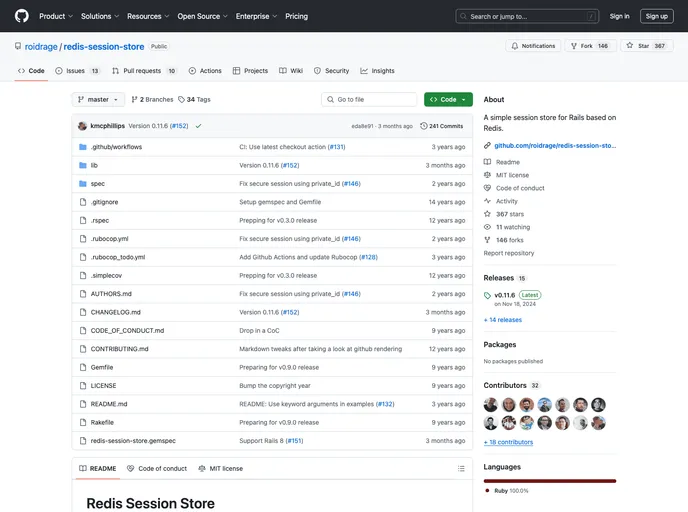This screenshot has height=512, width=688.
Task: Open the GitHub logo homepage
Action: tap(22, 16)
